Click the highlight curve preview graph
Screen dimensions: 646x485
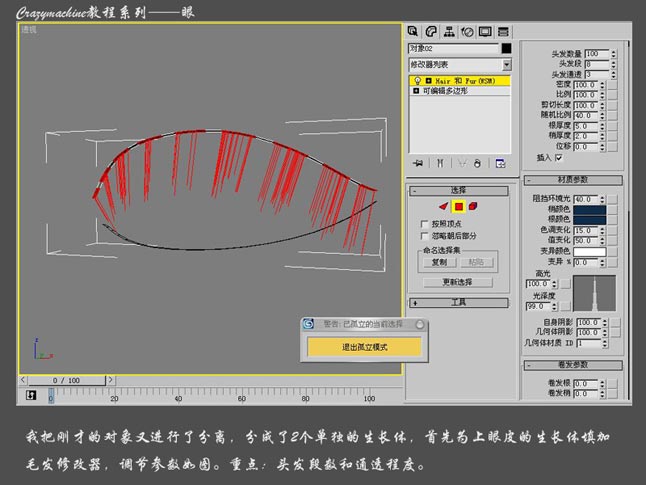(595, 293)
